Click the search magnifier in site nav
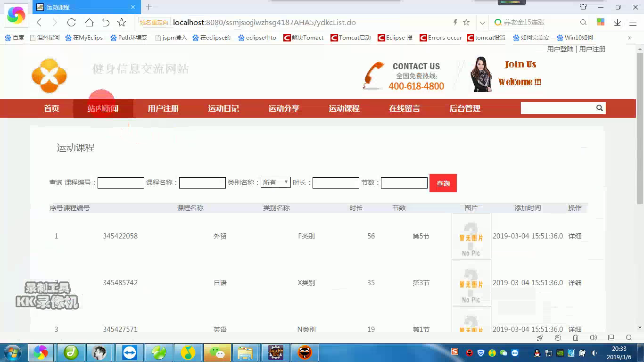Image resolution: width=644 pixels, height=362 pixels. pyautogui.click(x=599, y=108)
